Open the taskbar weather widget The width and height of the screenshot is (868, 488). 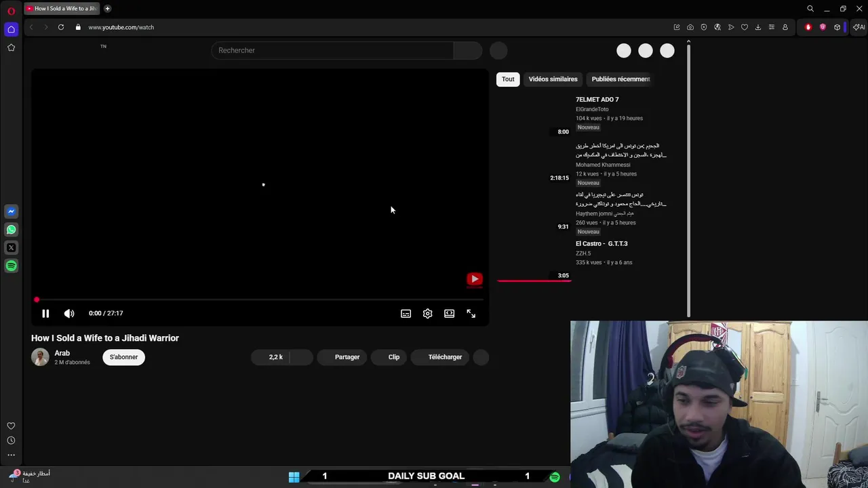coord(30,476)
